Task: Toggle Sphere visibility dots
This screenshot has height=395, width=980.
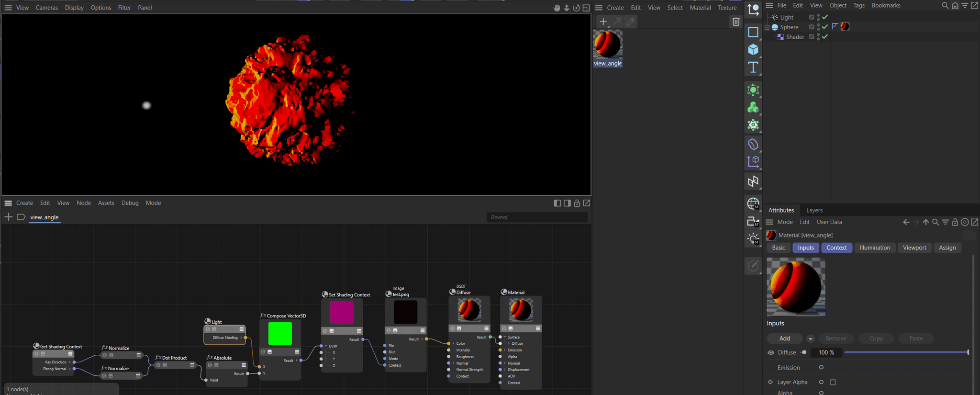Action: [x=818, y=27]
